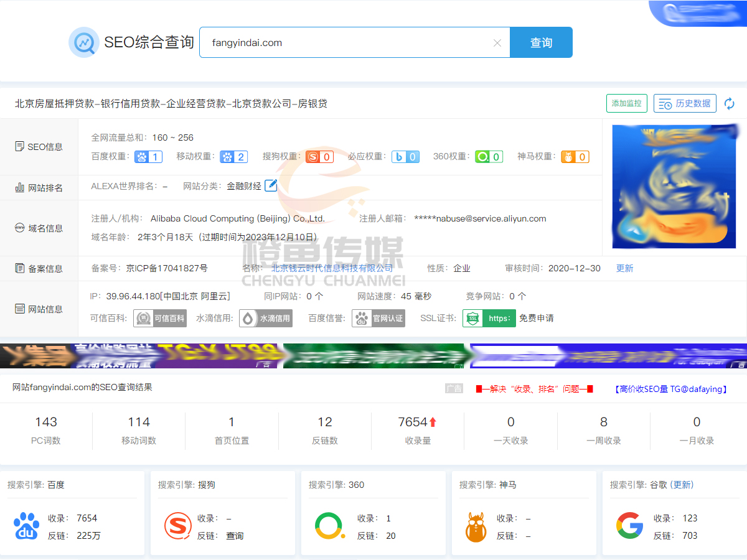Click Baidu 收录 value 7654 in 百度 card

click(87, 518)
